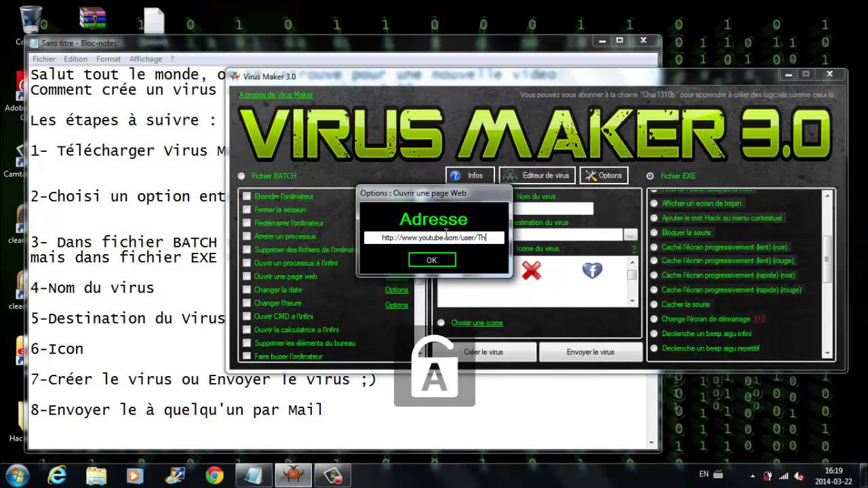Open the Edition menu in Notepad
The image size is (868, 488).
[x=76, y=59]
